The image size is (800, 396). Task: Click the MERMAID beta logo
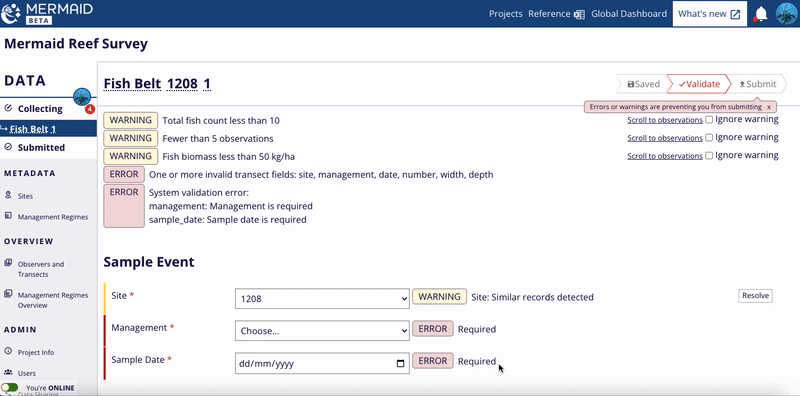click(x=47, y=13)
